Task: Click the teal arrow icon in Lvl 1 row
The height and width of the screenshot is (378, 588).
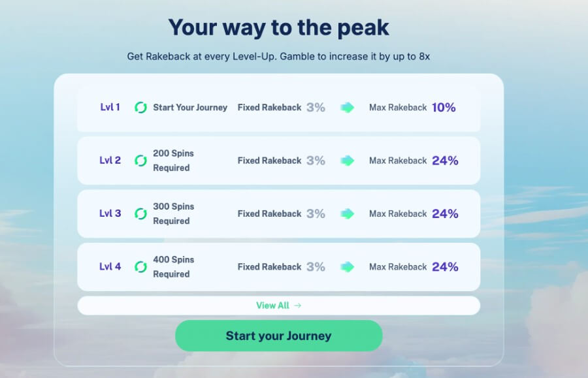Action: [x=348, y=108]
